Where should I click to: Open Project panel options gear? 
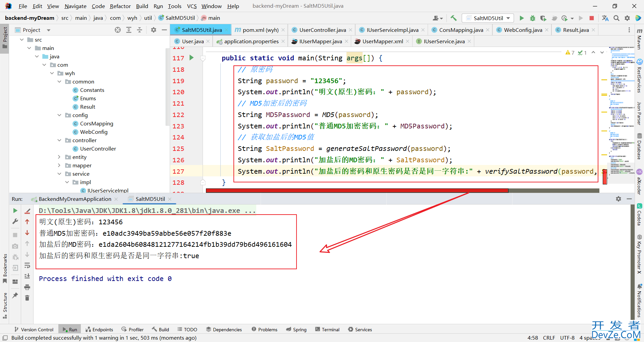tap(154, 30)
